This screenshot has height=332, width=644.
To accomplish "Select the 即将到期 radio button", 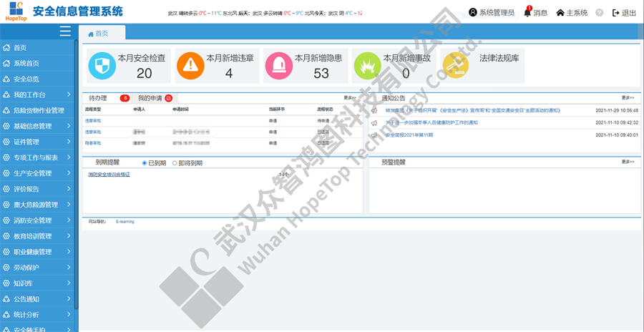I will [175, 163].
